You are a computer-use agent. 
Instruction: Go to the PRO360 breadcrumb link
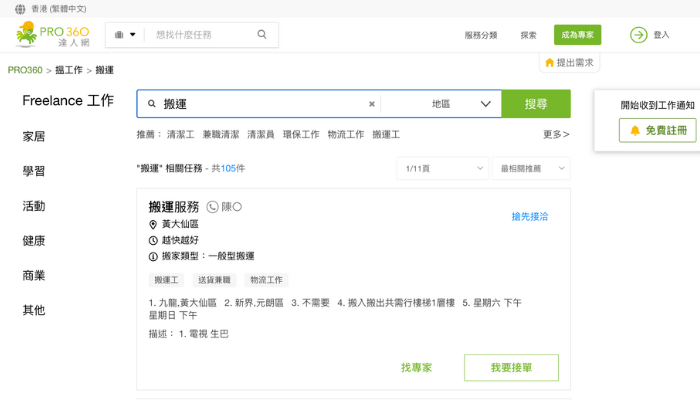[25, 70]
